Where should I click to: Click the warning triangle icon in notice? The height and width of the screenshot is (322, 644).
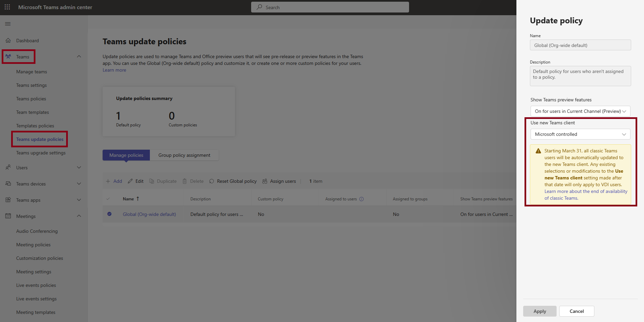(x=538, y=151)
